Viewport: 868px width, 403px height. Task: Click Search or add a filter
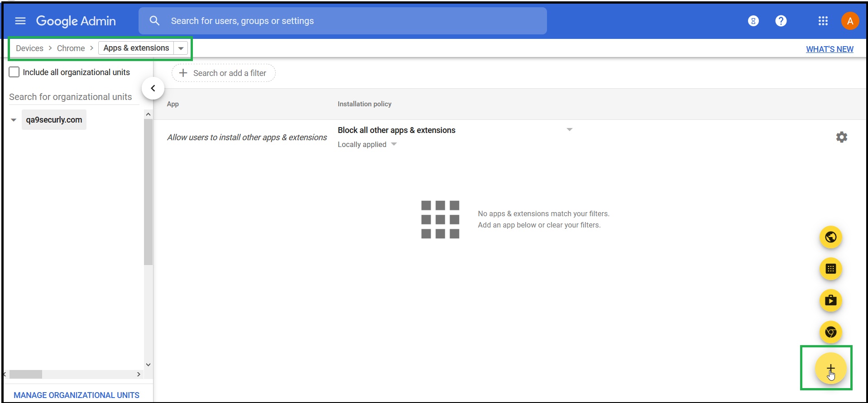(223, 73)
